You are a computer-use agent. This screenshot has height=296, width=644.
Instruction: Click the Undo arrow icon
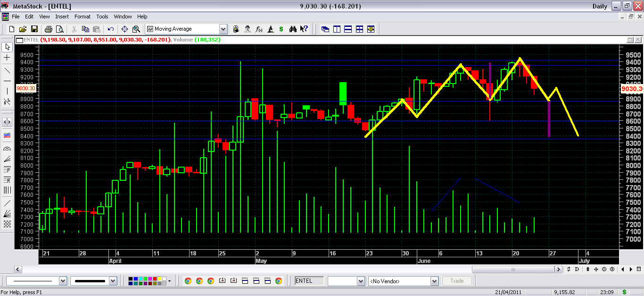pyautogui.click(x=111, y=29)
